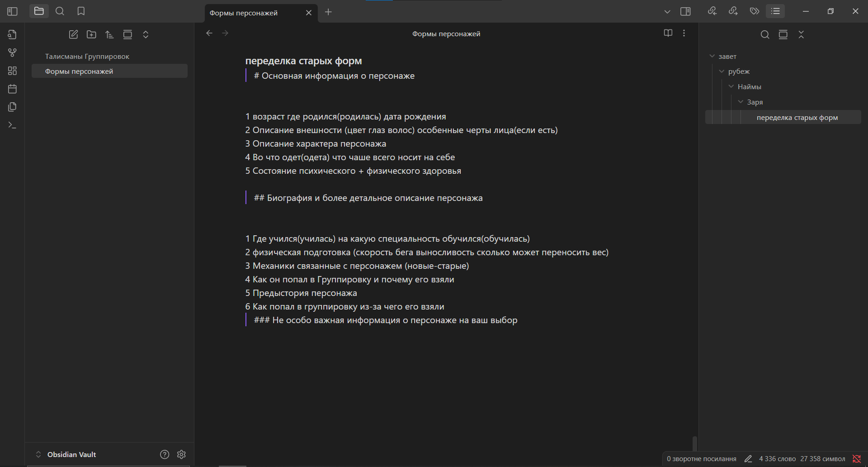The height and width of the screenshot is (467, 868).
Task: Open the file explorer tab icon
Action: pyautogui.click(x=39, y=11)
